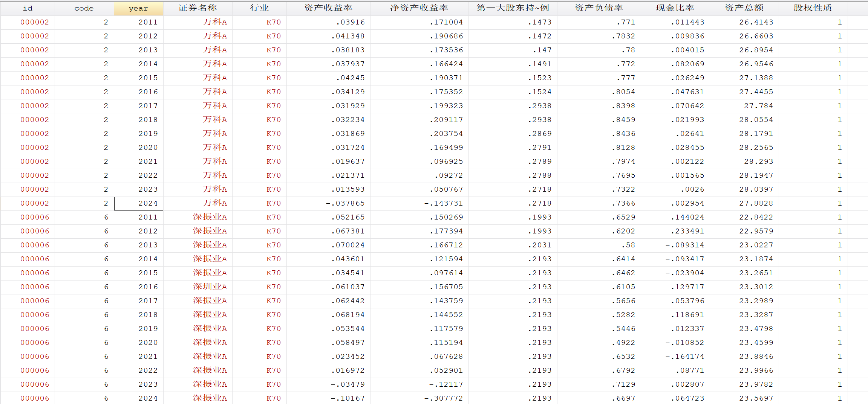Click the cell with value 27.8828

click(x=744, y=203)
